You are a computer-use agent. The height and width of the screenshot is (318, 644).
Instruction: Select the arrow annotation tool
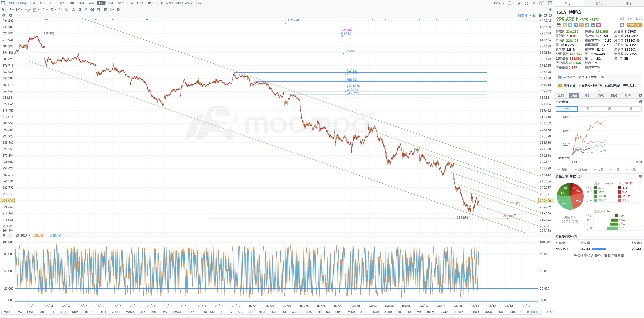coord(52,10)
